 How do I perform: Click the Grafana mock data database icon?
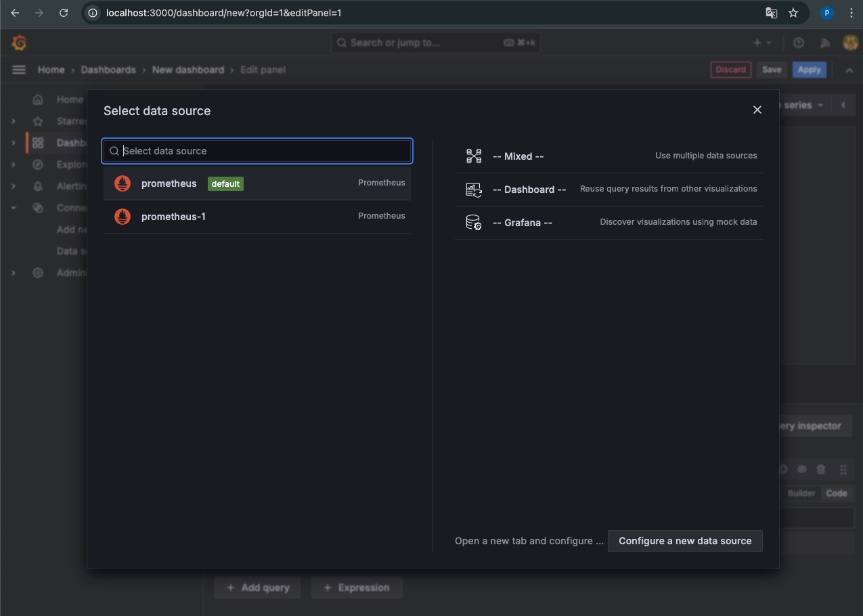click(474, 223)
